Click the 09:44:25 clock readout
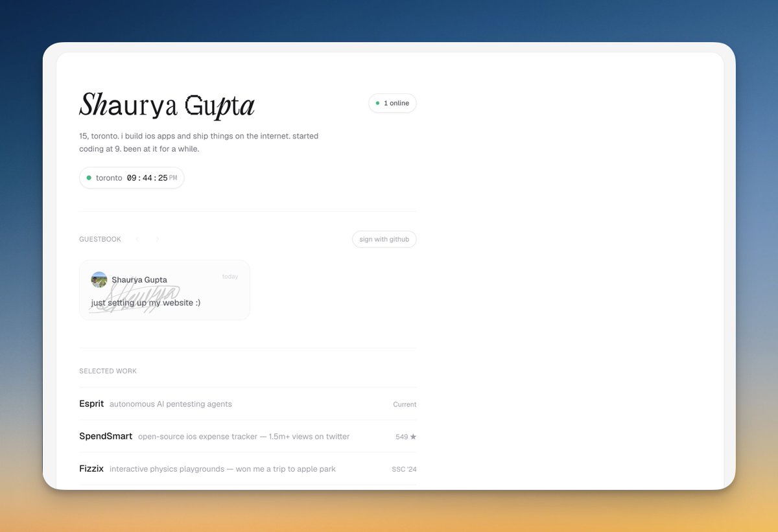The height and width of the screenshot is (532, 778). tap(147, 178)
